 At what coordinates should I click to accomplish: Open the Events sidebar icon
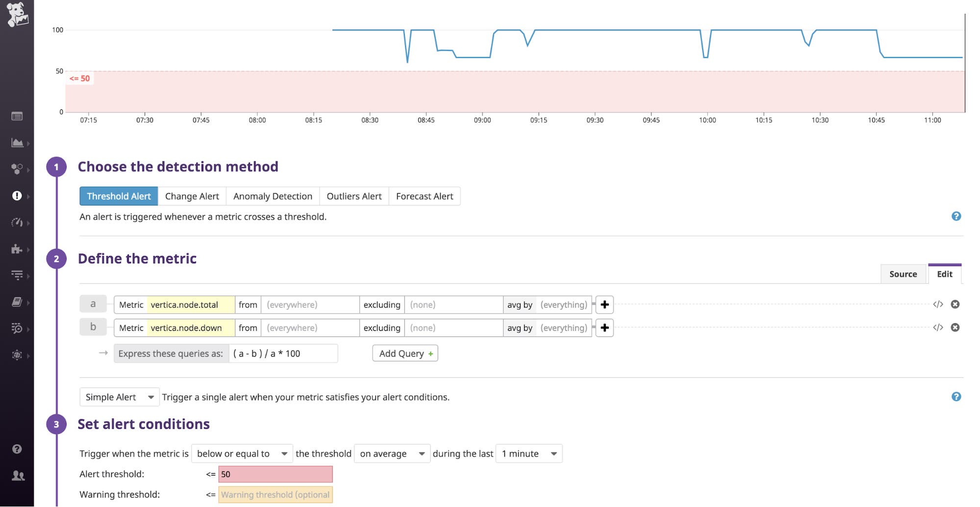point(17,116)
